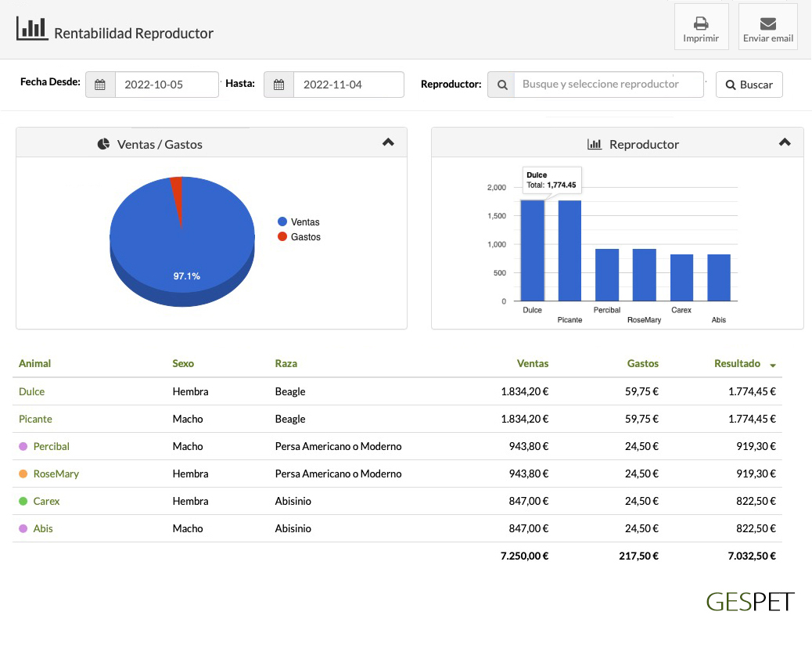Click the calendar icon for Fecha Desde
This screenshot has height=659, width=812.
[100, 85]
